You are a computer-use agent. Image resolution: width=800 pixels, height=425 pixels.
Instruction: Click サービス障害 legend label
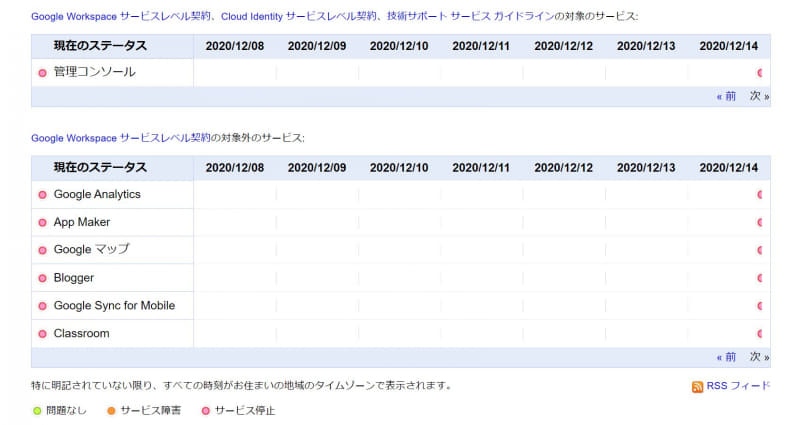(x=151, y=411)
